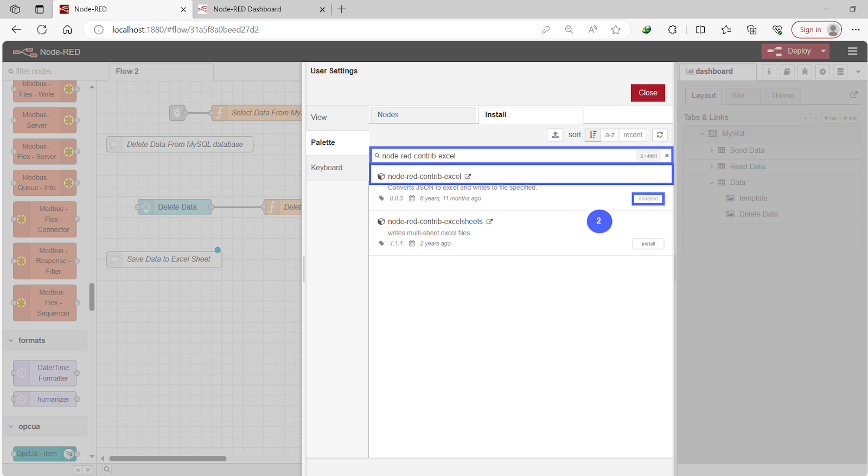The image size is (868, 476).
Task: Sort modules alphabetically a-z
Action: [x=610, y=135]
